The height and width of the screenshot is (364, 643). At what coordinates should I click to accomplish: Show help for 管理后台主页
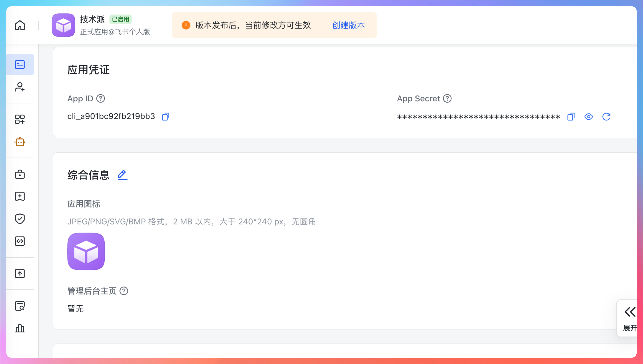(124, 291)
